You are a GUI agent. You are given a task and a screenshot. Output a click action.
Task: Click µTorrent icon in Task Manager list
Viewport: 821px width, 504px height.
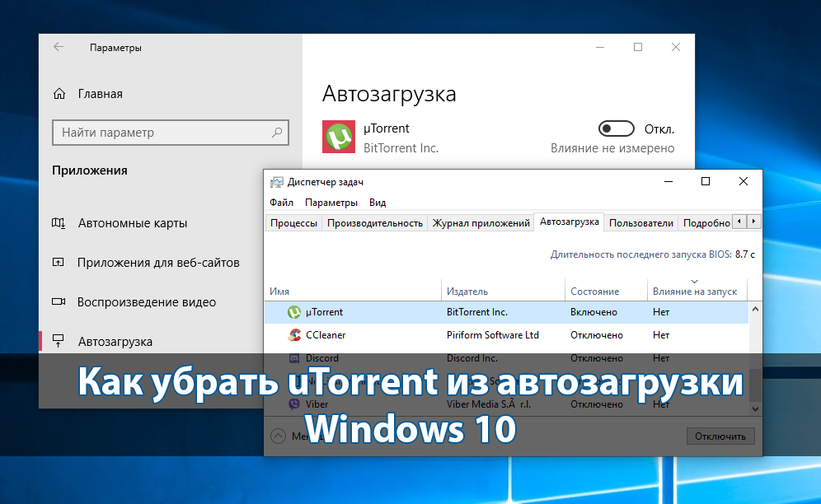pyautogui.click(x=294, y=312)
